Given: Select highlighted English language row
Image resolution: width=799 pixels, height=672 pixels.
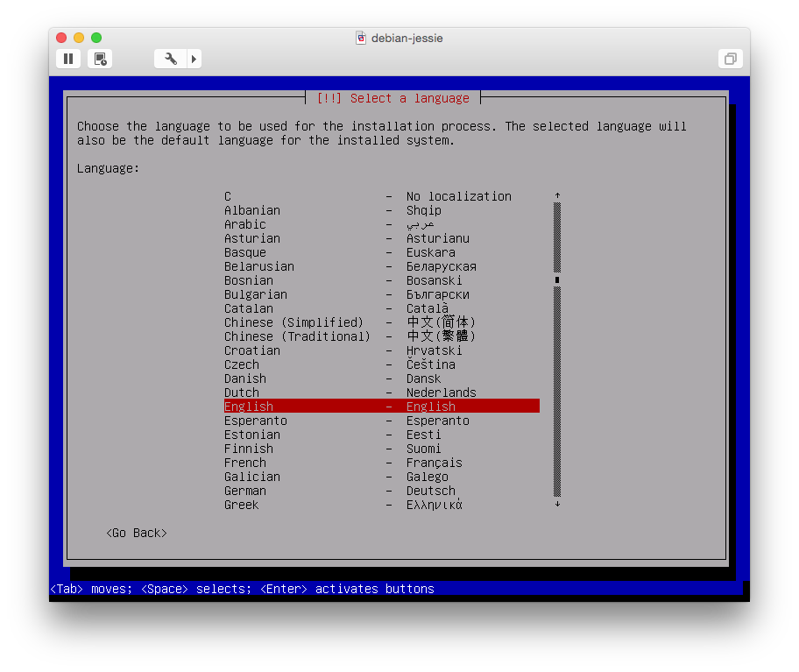Looking at the screenshot, I should [382, 406].
